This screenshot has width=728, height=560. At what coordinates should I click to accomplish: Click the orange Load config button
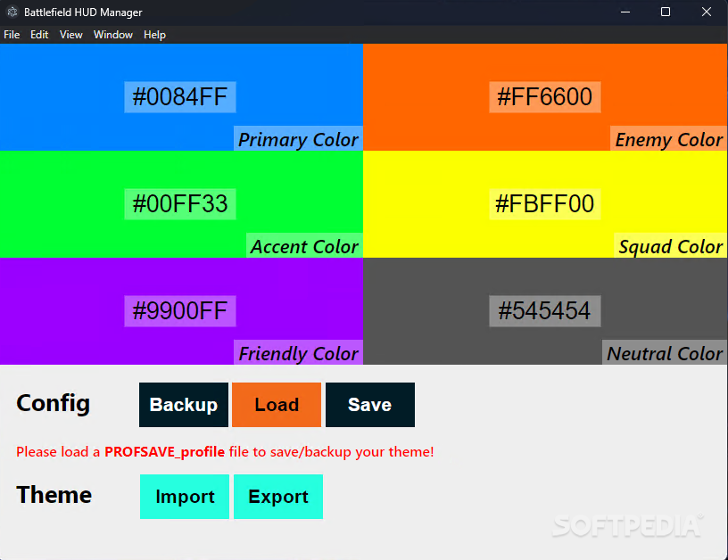pyautogui.click(x=277, y=405)
